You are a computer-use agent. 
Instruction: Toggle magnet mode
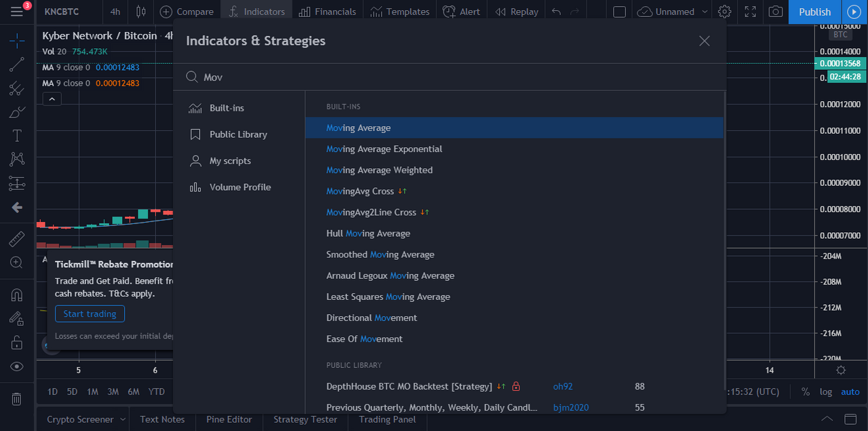tap(17, 295)
